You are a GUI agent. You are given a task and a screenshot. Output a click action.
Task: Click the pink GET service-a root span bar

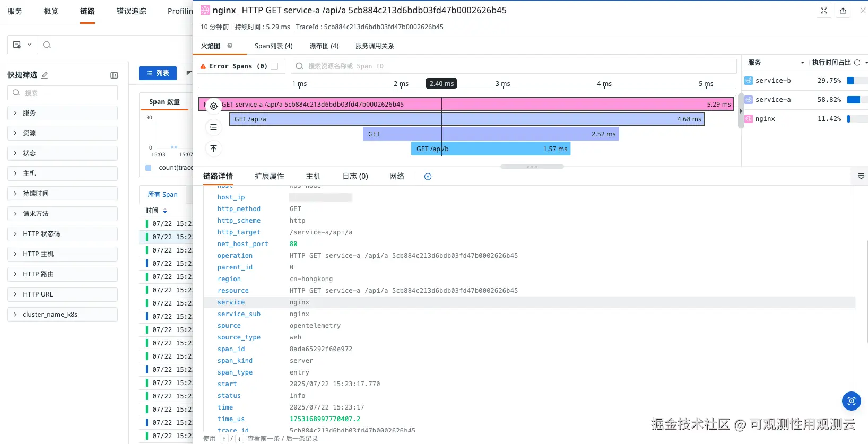pyautogui.click(x=466, y=105)
